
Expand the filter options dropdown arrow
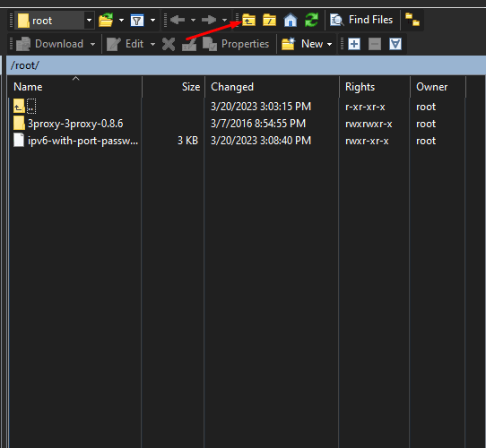coord(152,21)
